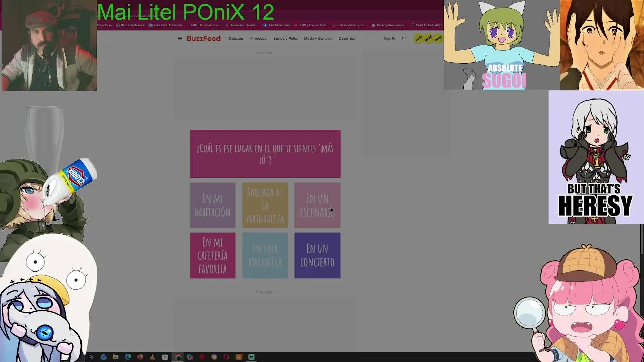Click the 'Absolute Sugoi' anime image
The image size is (644, 362).
click(x=502, y=45)
